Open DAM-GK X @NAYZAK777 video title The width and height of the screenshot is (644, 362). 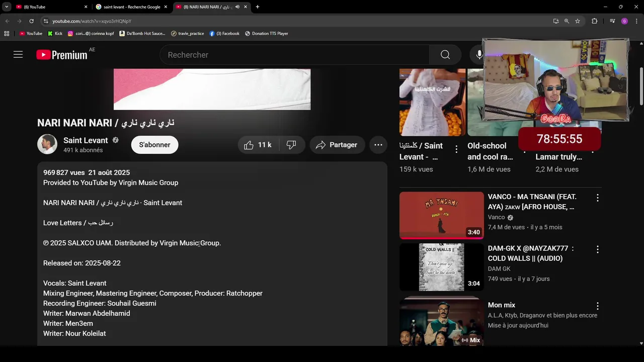pos(531,253)
